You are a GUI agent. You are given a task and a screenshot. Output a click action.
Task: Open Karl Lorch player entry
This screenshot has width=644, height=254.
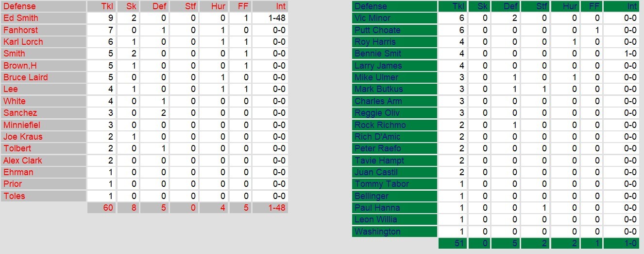[x=23, y=42]
